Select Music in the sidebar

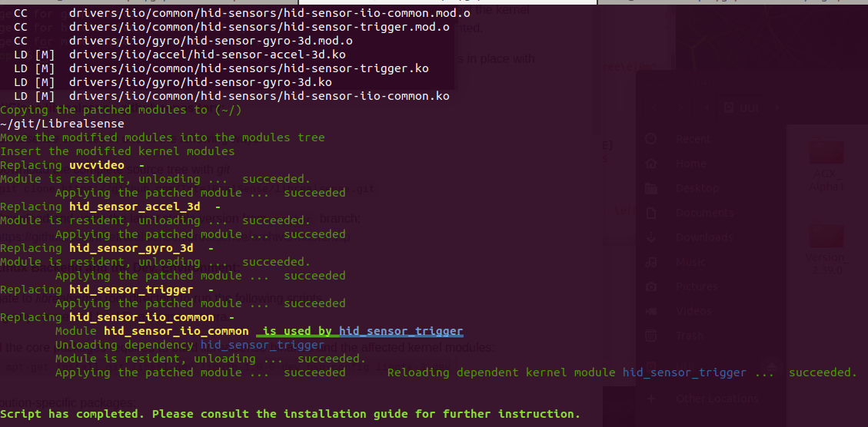690,263
